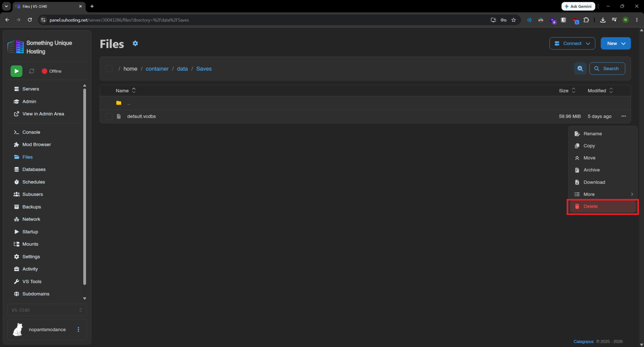Image resolution: width=644 pixels, height=347 pixels.
Task: Open the user options dots next to nopantsmcdance
Action: click(x=79, y=330)
